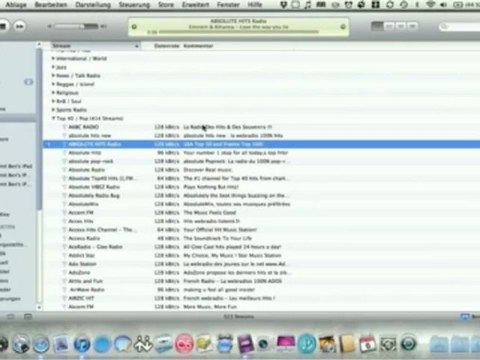
Task: Select the highlighted ABSOLUTE HITS Radio stream
Action: [261, 144]
